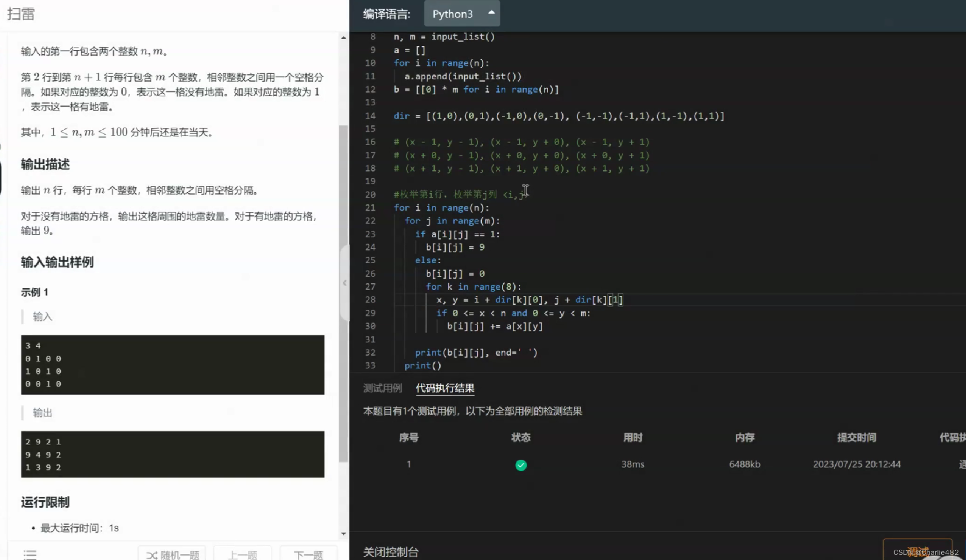The image size is (966, 560).
Task: Click line number 14 in the gutter
Action: (x=370, y=116)
